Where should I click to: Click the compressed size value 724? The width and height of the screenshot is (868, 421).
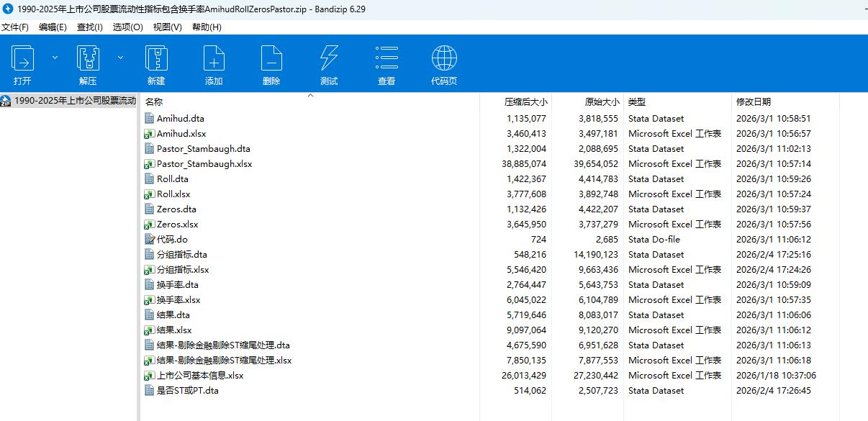538,239
